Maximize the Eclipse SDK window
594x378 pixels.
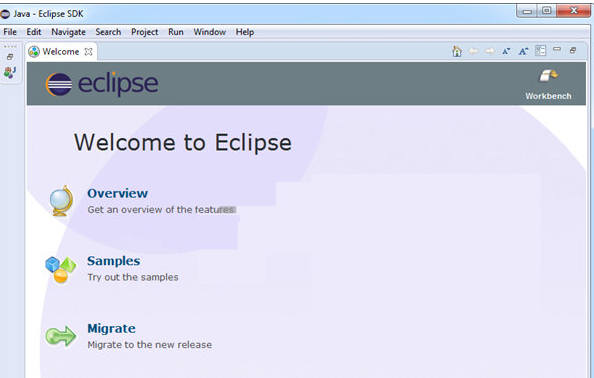546,11
